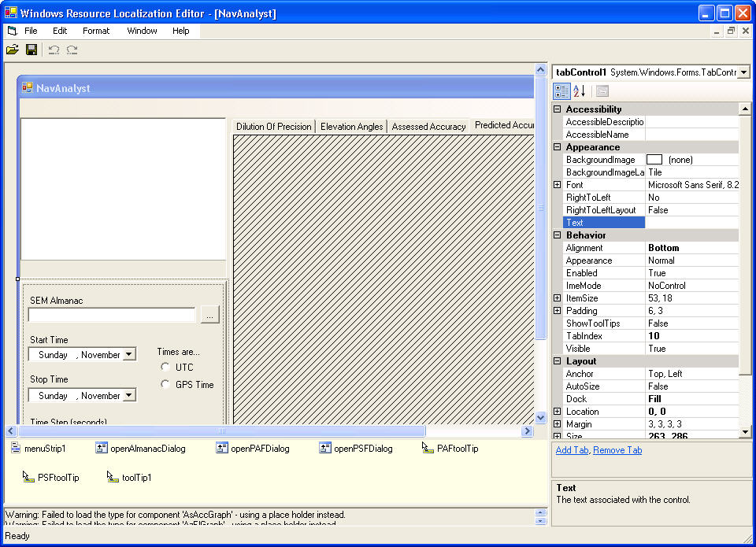Open the Help menu
Screen dimensions: 756x547
(x=181, y=31)
